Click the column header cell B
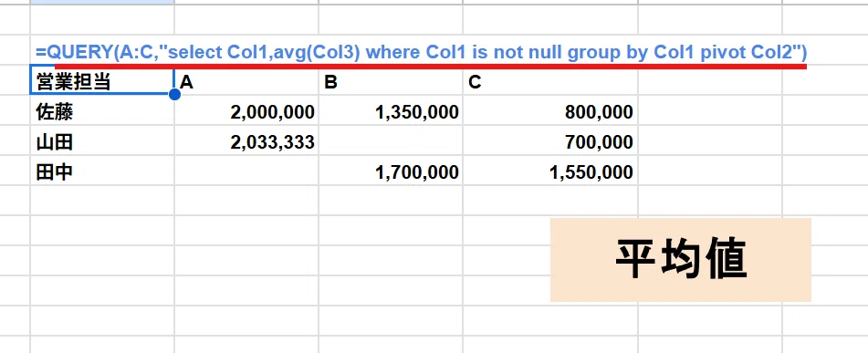 pos(391,82)
